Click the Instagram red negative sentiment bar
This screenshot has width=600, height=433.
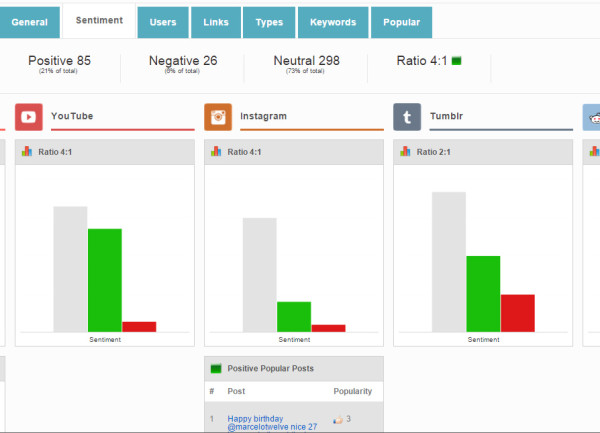tap(328, 328)
